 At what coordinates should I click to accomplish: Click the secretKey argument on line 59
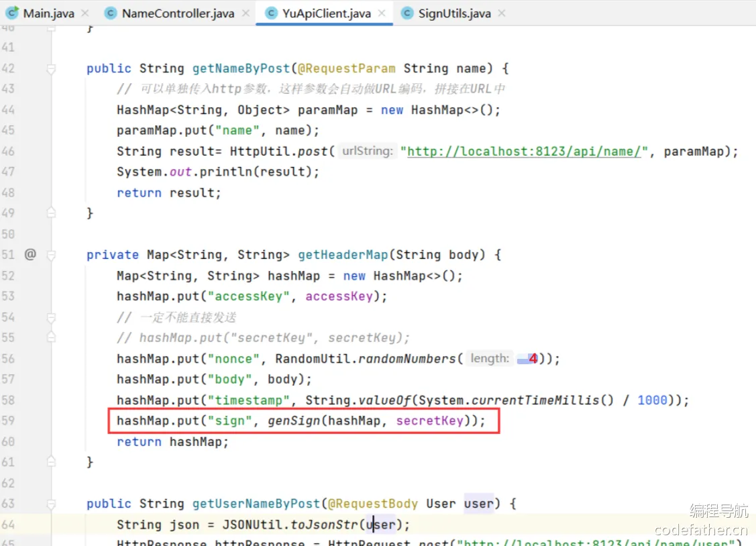click(x=429, y=421)
